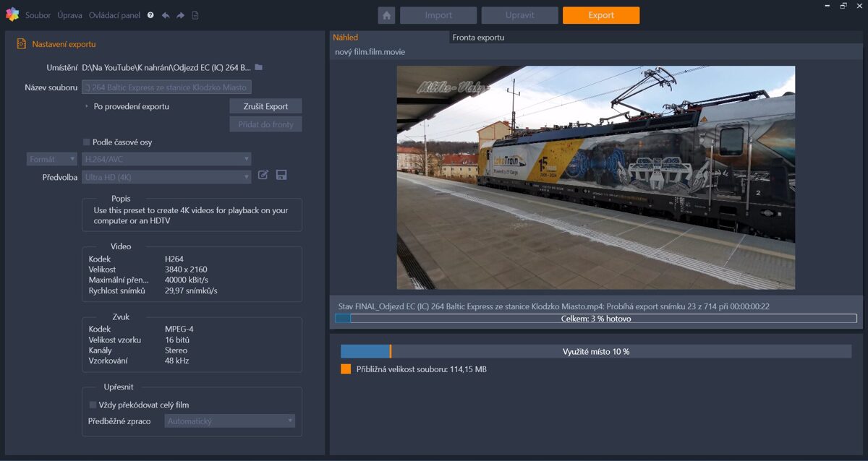Viewport: 868px width, 461px height.
Task: Open the Úprava menu
Action: click(70, 15)
